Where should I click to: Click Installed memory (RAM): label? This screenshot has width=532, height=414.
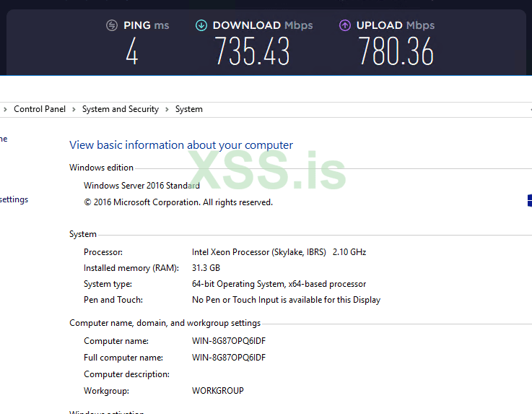click(131, 268)
